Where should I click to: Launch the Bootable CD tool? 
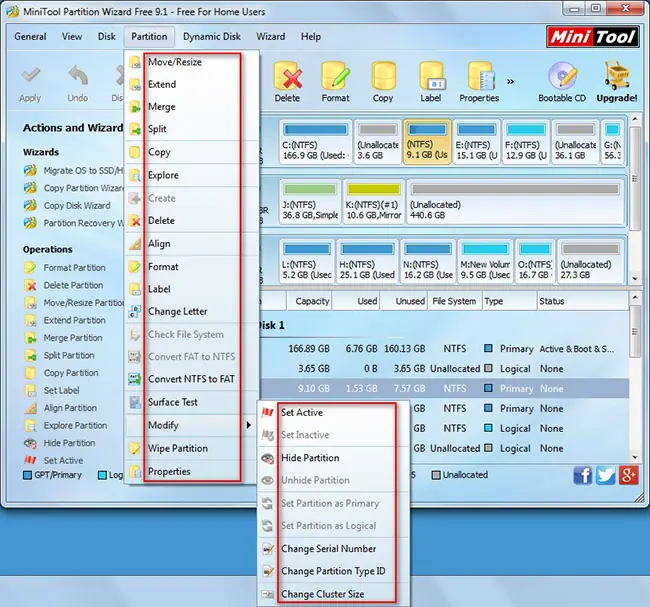(x=562, y=76)
